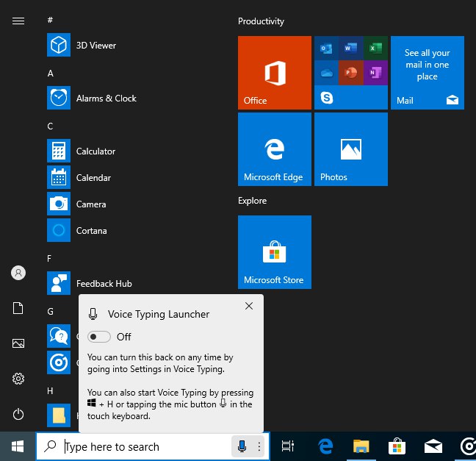The width and height of the screenshot is (476, 461).
Task: Open PowerPoint from the Office apps tile
Action: [x=351, y=73]
